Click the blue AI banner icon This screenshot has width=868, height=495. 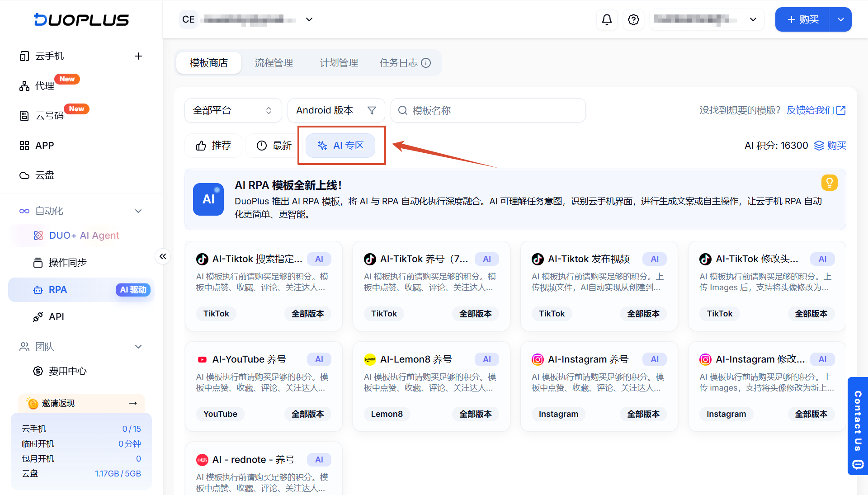(208, 199)
